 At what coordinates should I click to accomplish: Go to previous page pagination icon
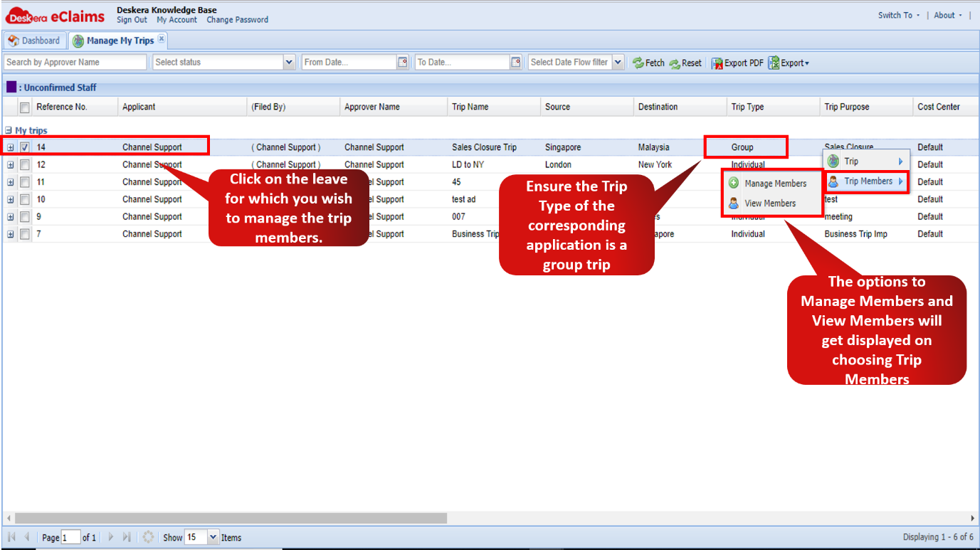(27, 537)
